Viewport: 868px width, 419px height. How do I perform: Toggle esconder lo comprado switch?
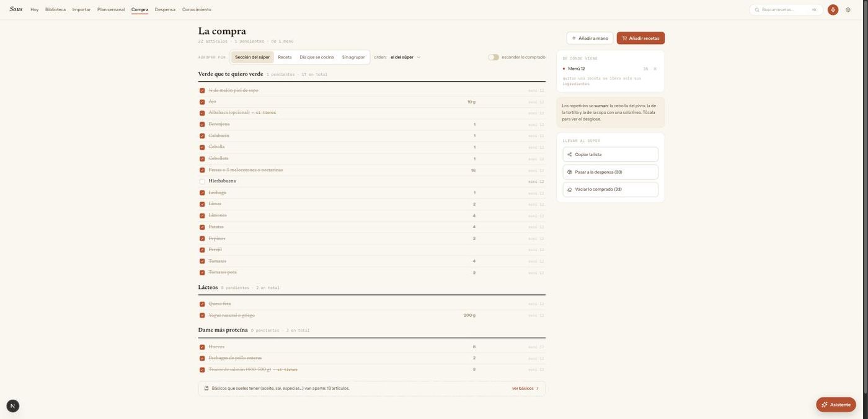coord(494,57)
